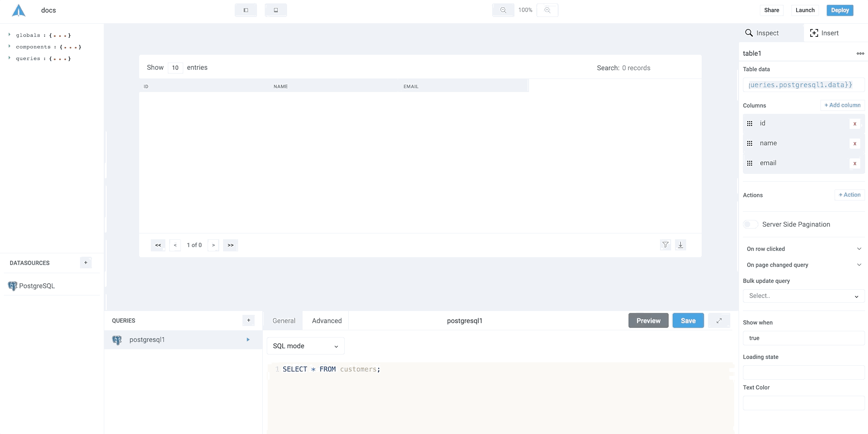Switch to the Advanced query tab
The image size is (868, 434).
tap(326, 321)
